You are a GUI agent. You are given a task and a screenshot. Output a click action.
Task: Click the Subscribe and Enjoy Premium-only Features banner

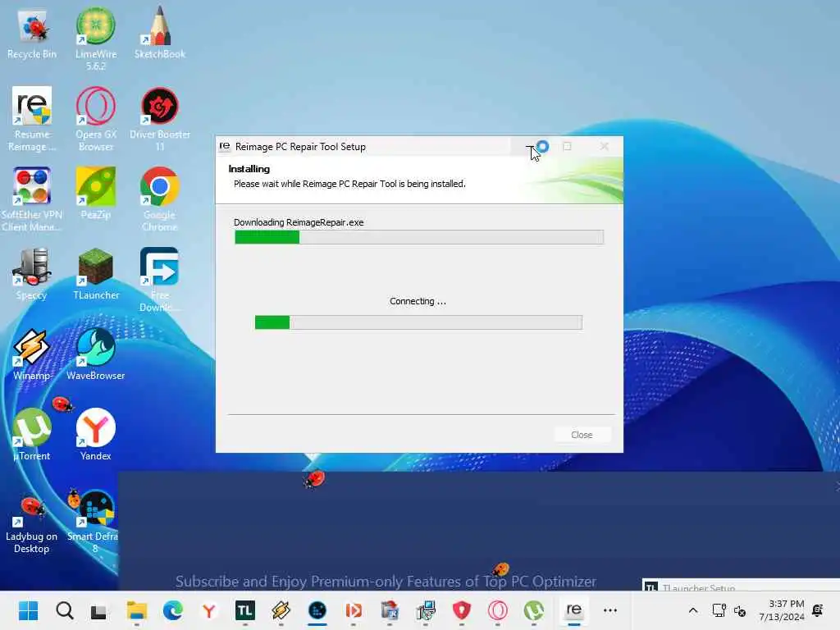tap(386, 582)
